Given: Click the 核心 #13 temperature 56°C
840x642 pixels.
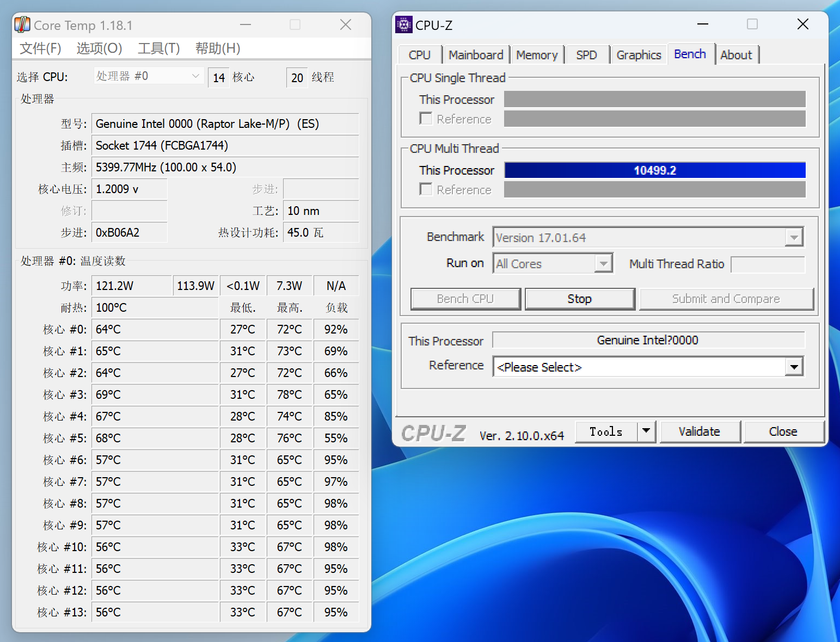Looking at the screenshot, I should pyautogui.click(x=155, y=613).
